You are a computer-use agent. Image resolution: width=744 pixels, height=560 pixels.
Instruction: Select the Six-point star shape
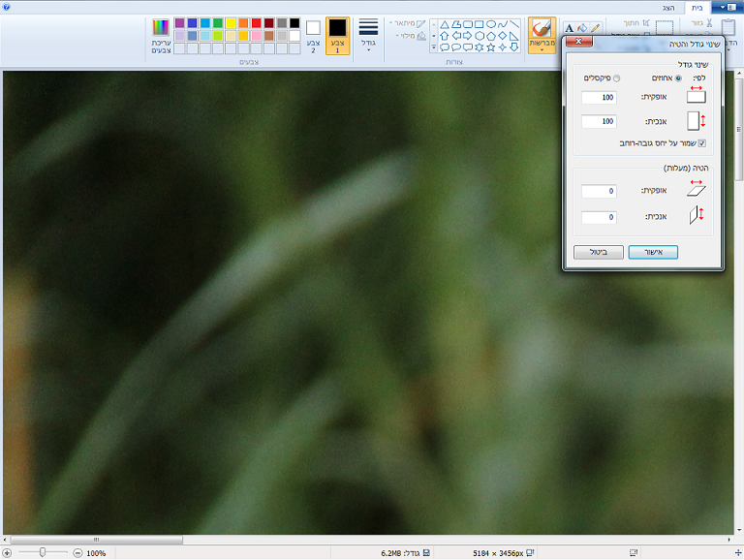(x=480, y=47)
